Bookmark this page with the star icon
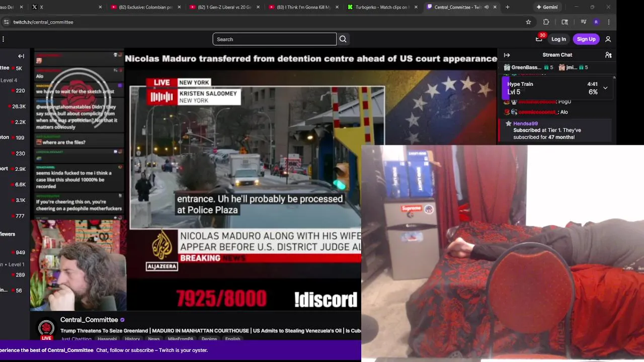Image resolution: width=644 pixels, height=362 pixels. pos(528,22)
